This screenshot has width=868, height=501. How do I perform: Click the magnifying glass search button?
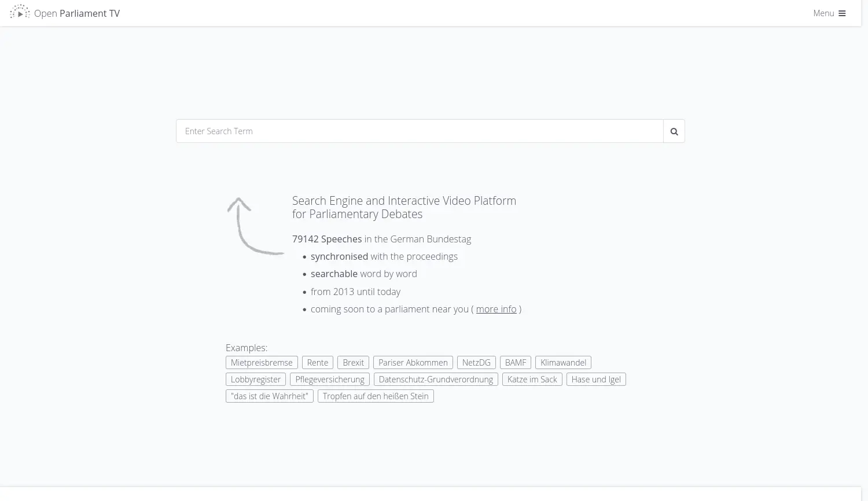point(674,131)
